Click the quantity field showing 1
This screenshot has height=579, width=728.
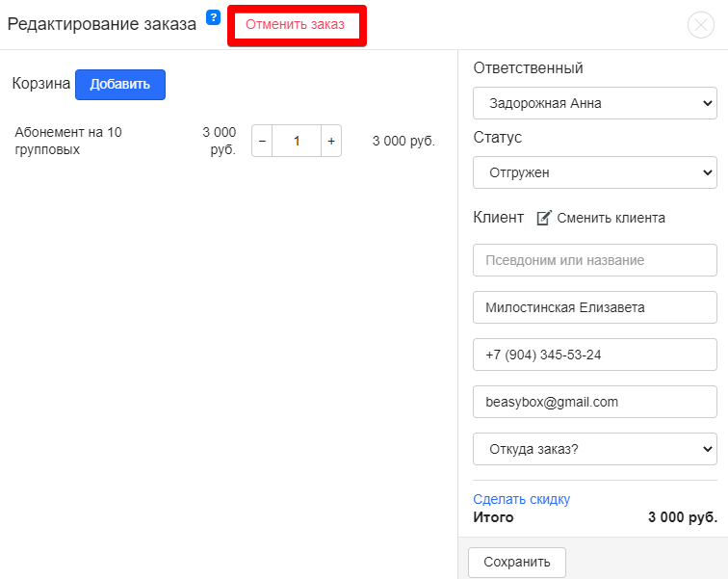[297, 141]
